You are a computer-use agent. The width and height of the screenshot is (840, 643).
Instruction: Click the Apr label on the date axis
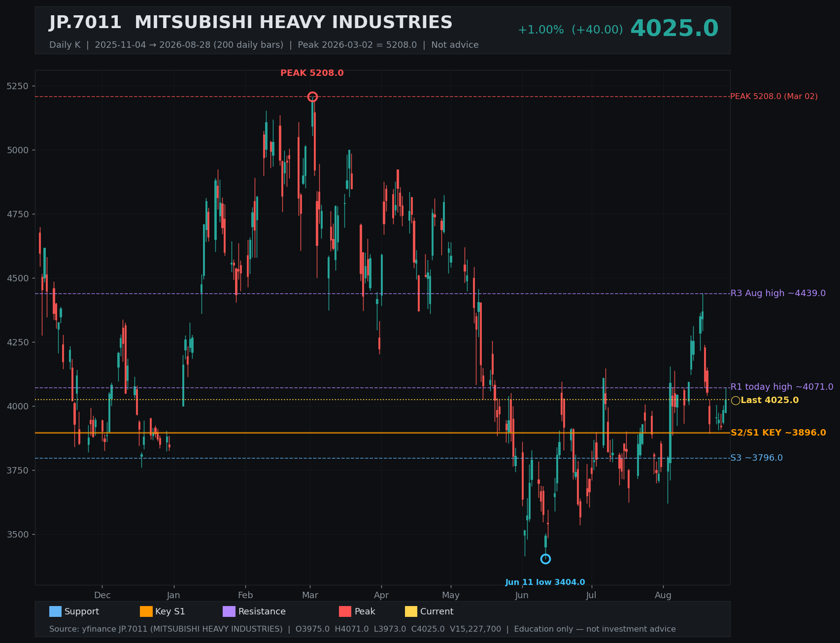[381, 595]
